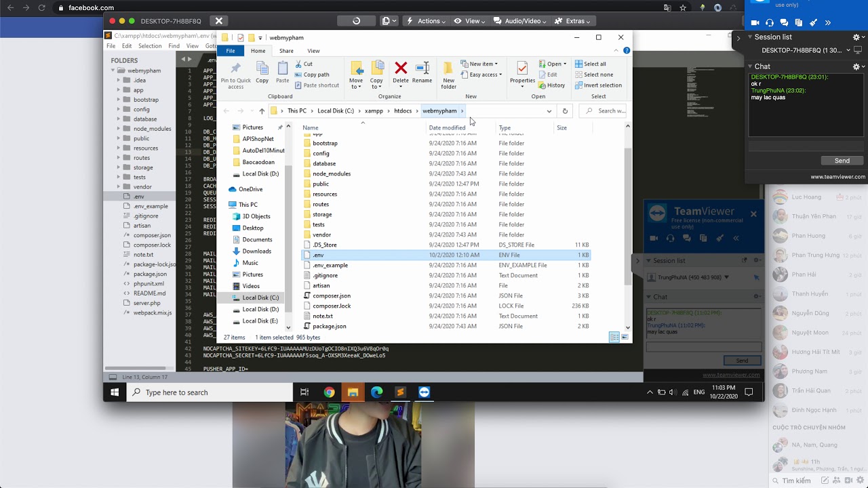The image size is (868, 488).
Task: Open the Selection menu in Sublime Text
Action: coord(150,46)
